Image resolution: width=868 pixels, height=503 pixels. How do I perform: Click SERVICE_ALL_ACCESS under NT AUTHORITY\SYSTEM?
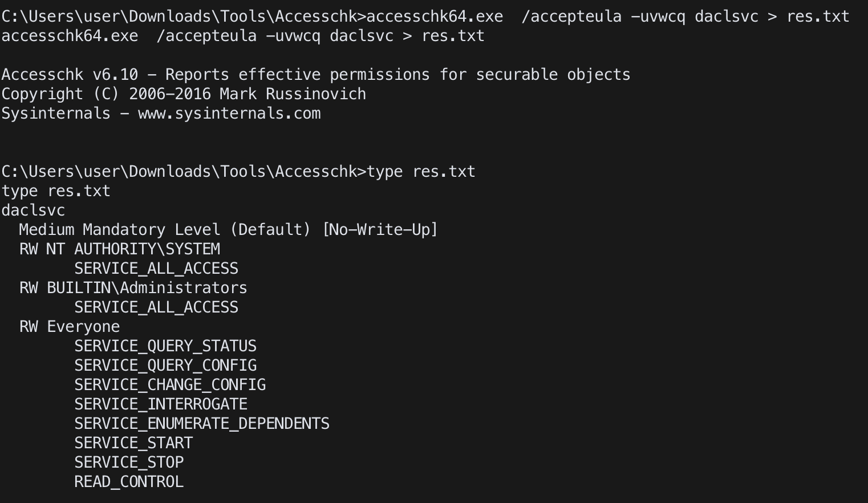[156, 269]
